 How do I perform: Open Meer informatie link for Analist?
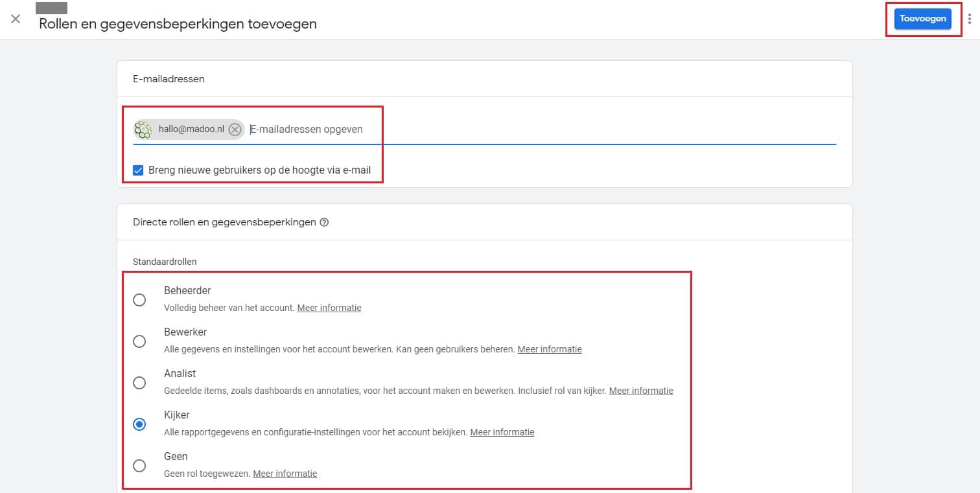pyautogui.click(x=641, y=391)
